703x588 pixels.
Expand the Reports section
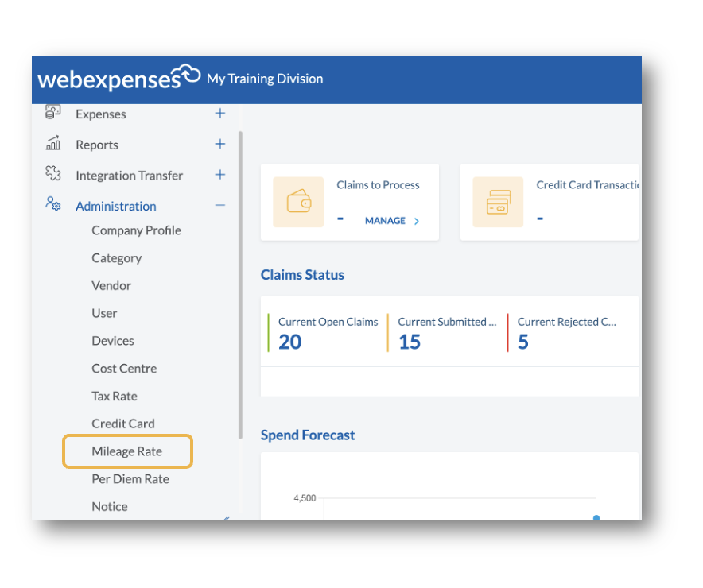220,144
